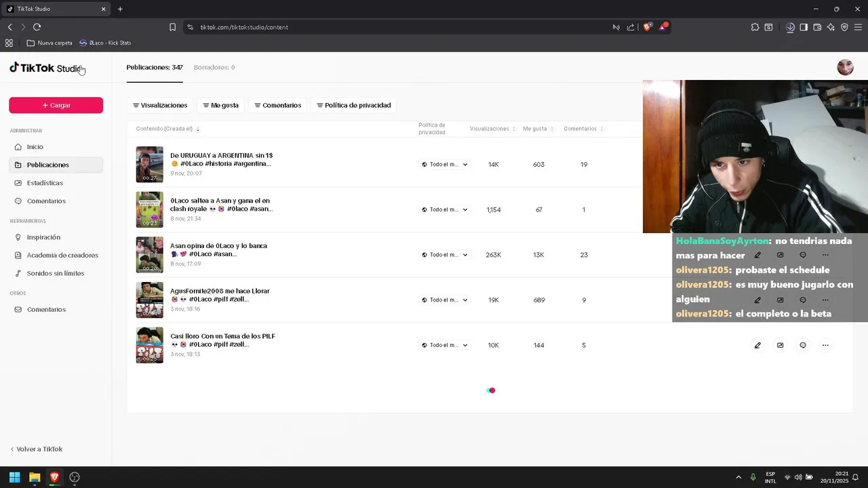This screenshot has width=868, height=488.
Task: Open File Explorer from taskbar
Action: (35, 477)
